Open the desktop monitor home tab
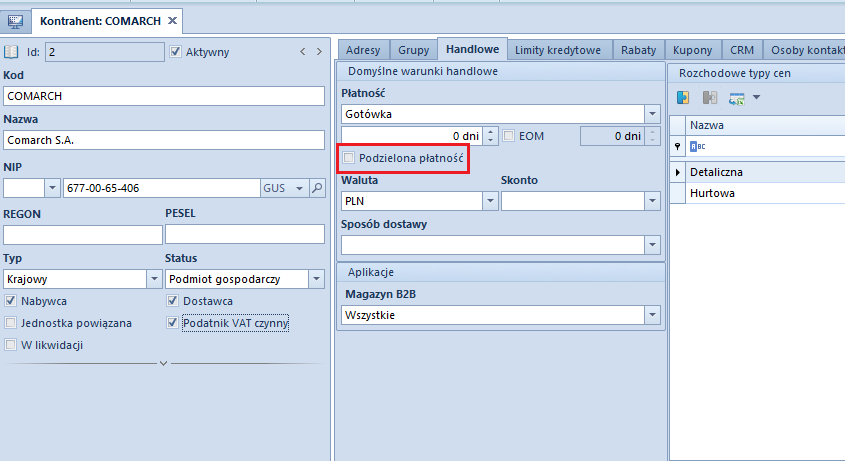 tap(15, 22)
